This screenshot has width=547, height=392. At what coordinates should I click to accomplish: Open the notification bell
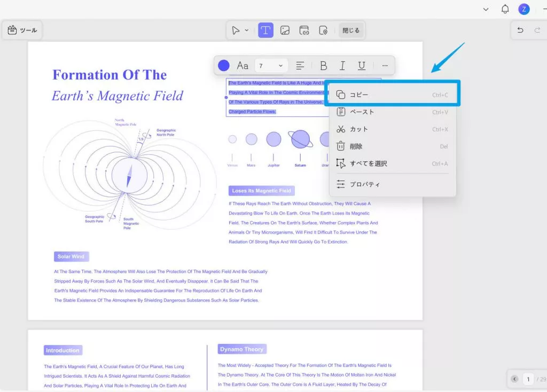(505, 9)
